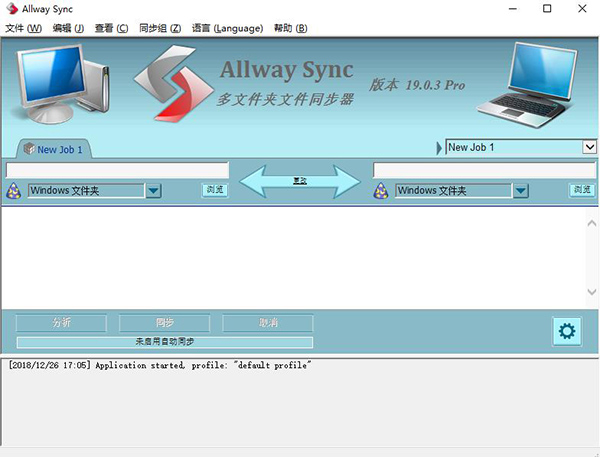The height and width of the screenshot is (457, 600).
Task: Click the left folder wizard hat icon
Action: 14,191
